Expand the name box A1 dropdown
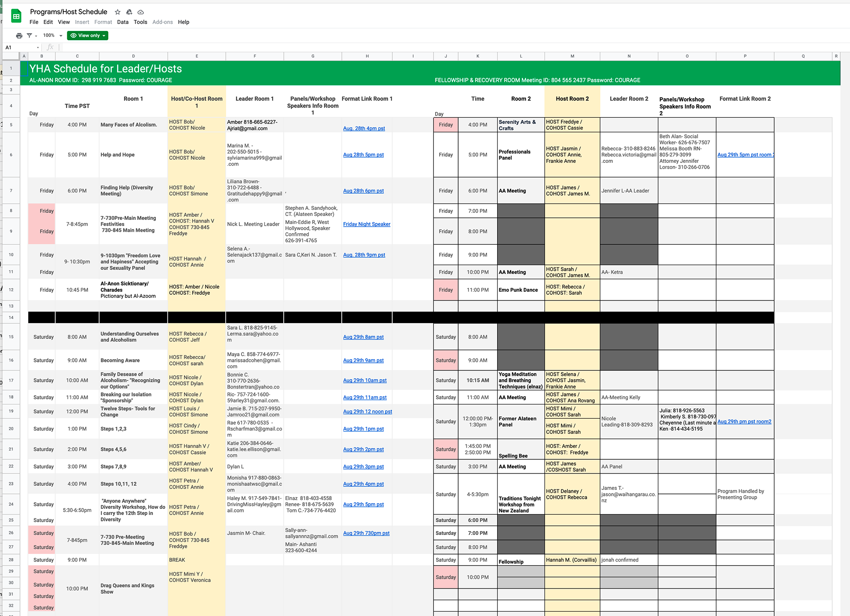Screen dimensions: 850x616 pos(38,47)
